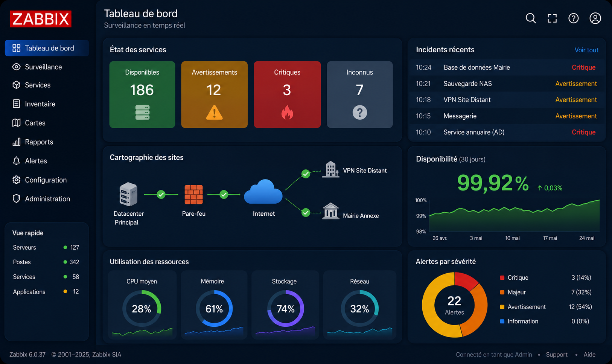The height and width of the screenshot is (364, 612).
Task: Click the search magnifier icon
Action: [x=531, y=18]
